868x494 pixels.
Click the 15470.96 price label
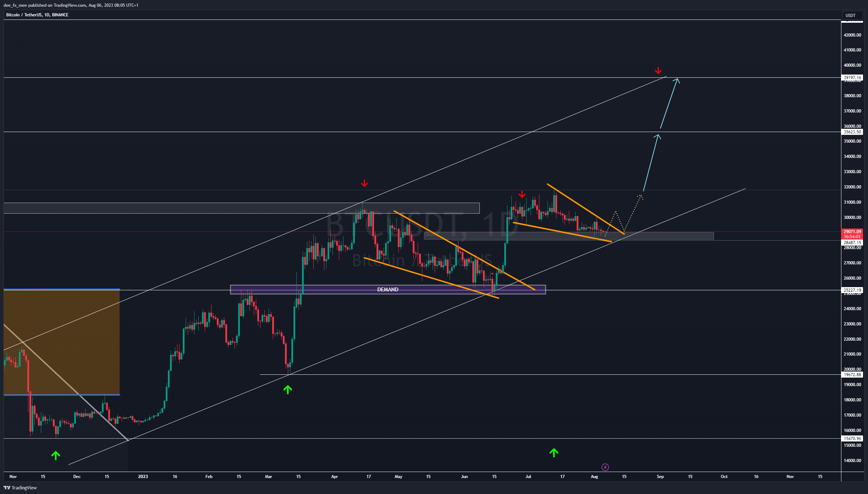click(852, 439)
